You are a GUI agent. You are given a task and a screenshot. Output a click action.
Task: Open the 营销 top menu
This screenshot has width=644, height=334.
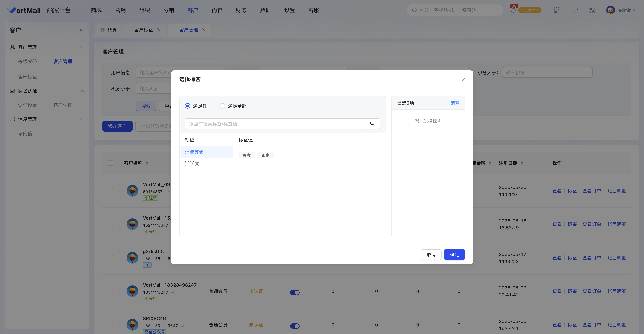(120, 10)
